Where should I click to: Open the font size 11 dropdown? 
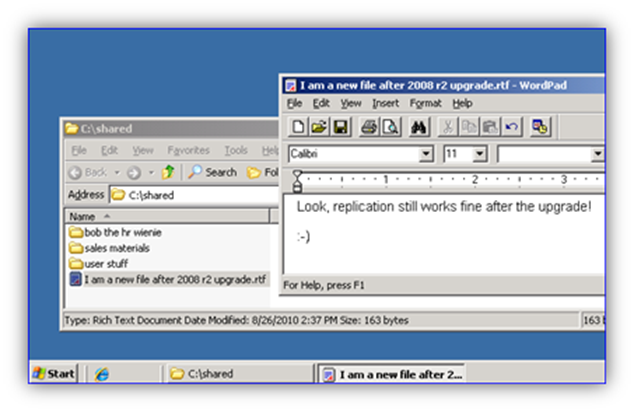[x=480, y=154]
